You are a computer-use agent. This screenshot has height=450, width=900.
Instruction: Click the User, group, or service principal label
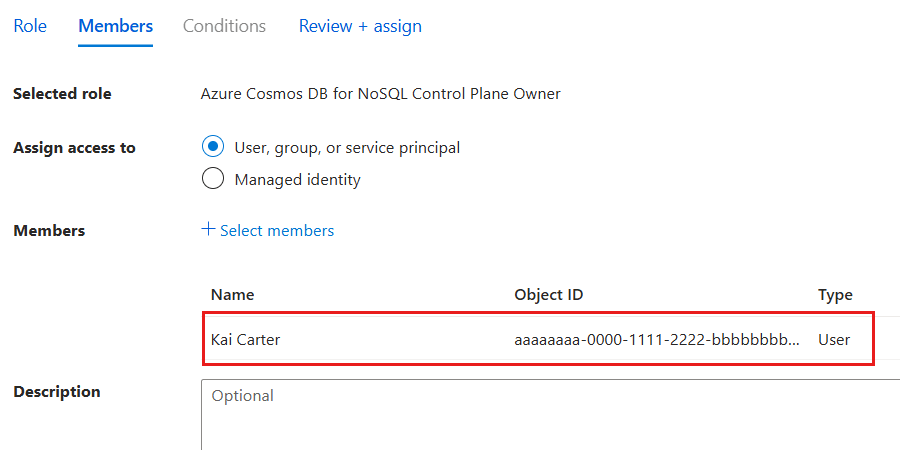pyautogui.click(x=347, y=148)
